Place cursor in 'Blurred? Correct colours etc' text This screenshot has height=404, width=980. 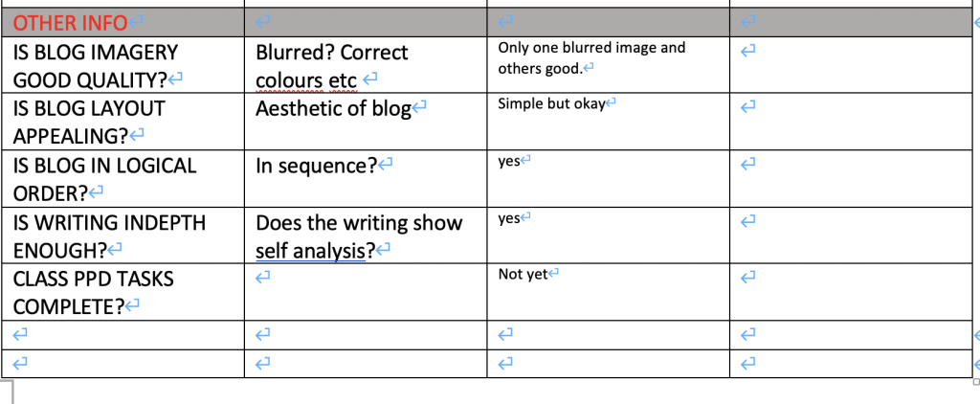pos(331,54)
